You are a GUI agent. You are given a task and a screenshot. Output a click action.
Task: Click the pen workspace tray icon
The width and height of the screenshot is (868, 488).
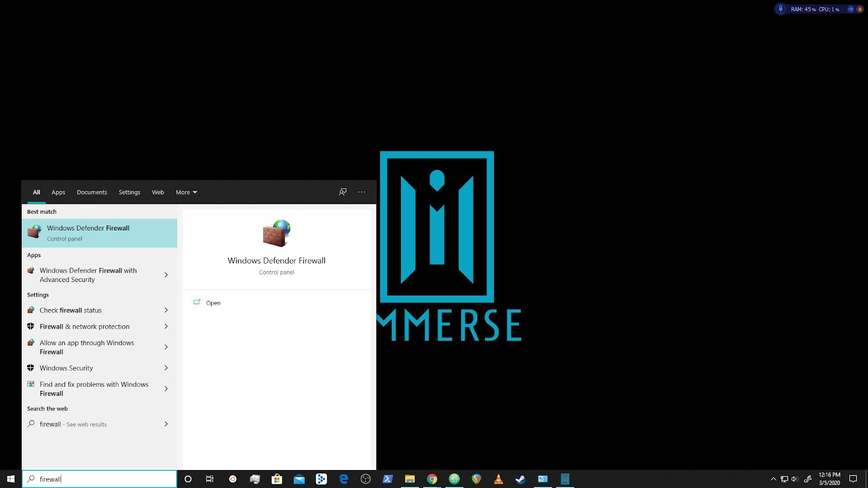point(808,479)
